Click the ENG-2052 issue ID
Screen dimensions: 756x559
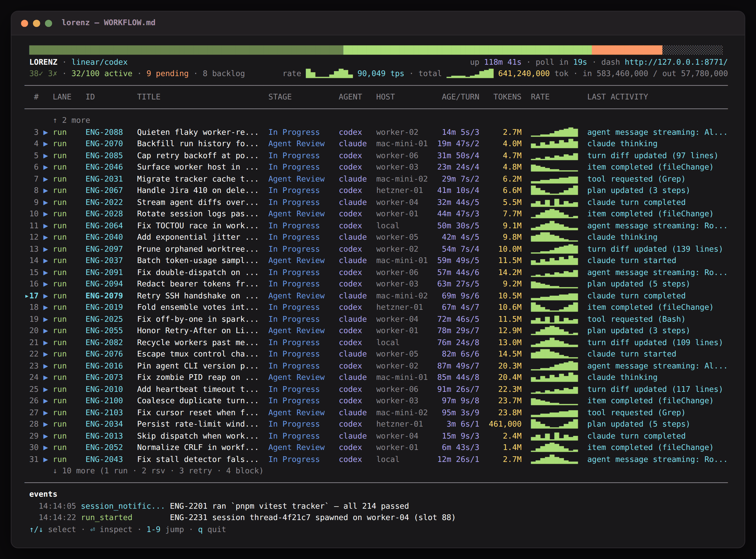(104, 447)
